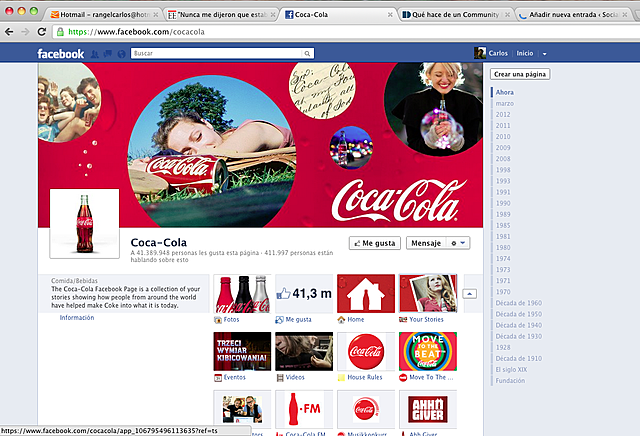
Task: Open friend requests icon in Facebook bar
Action: (94, 54)
